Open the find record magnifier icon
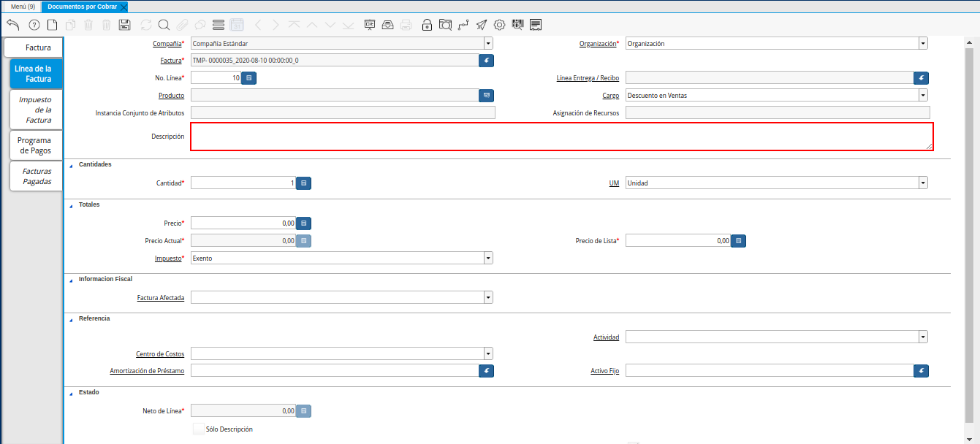980x444 pixels. [x=164, y=25]
